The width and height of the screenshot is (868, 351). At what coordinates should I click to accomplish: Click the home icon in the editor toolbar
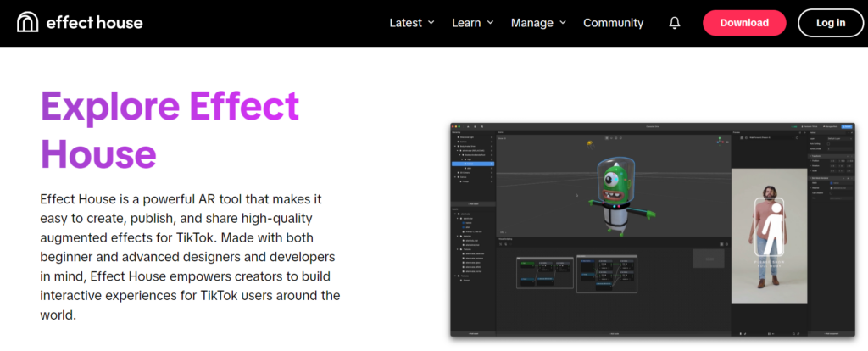point(468,127)
